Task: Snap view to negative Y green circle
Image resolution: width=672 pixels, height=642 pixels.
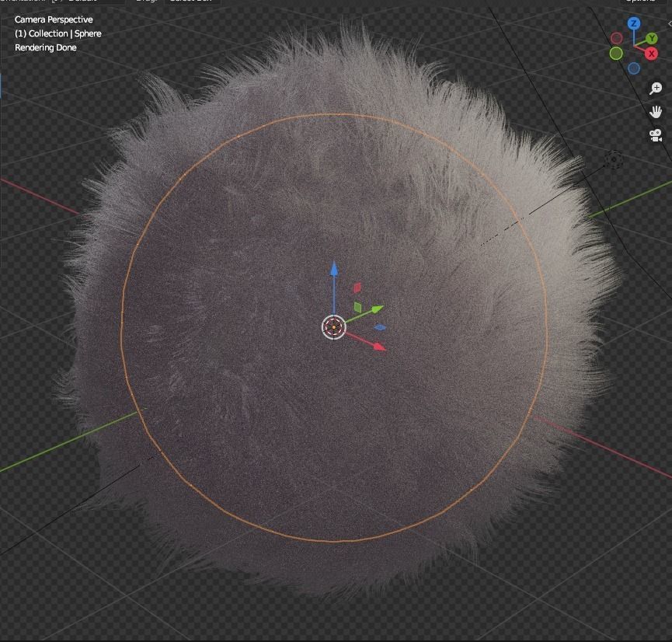Action: point(616,54)
